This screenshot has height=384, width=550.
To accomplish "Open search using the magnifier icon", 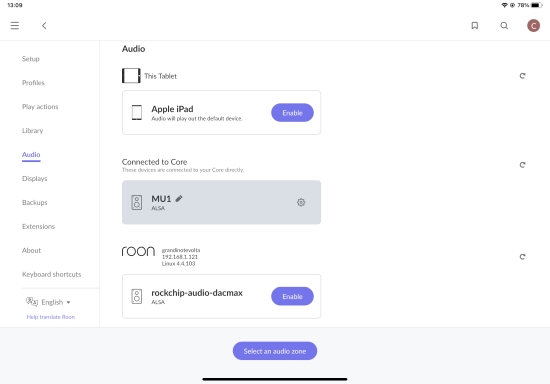I will pyautogui.click(x=504, y=26).
